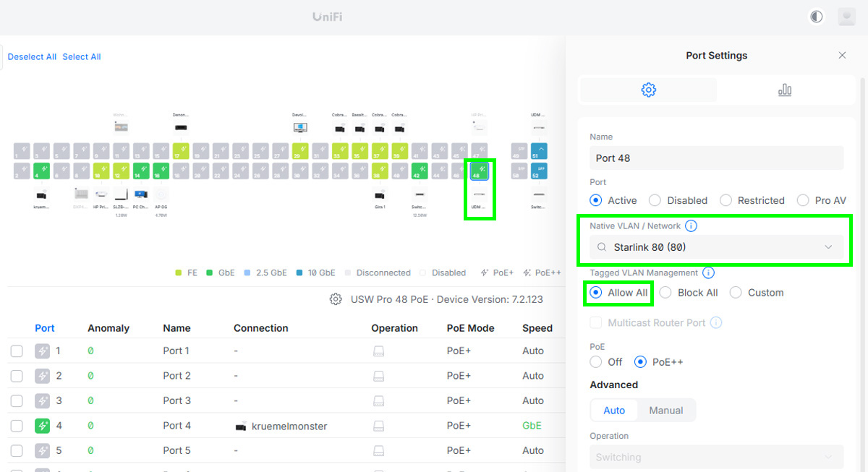This screenshot has height=472, width=868.
Task: Switch Advanced mode to Manual
Action: click(665, 411)
